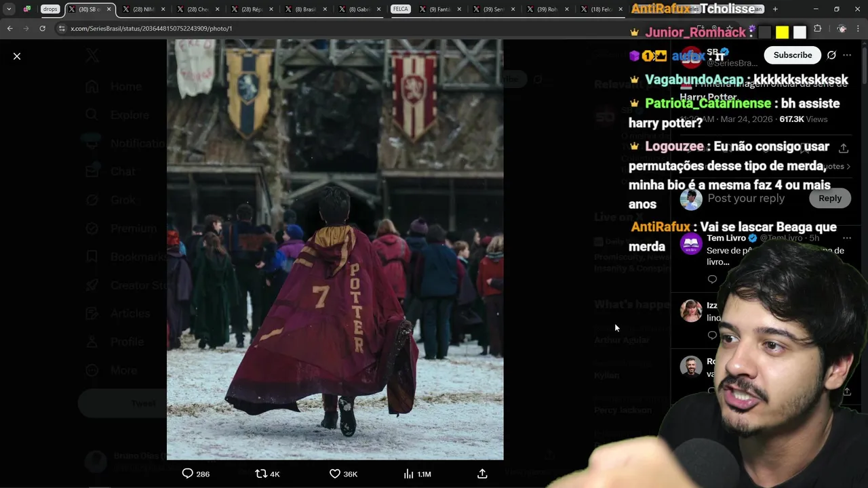This screenshot has width=868, height=488.
Task: Switch to the (9) Fanta tab
Action: [x=438, y=9]
